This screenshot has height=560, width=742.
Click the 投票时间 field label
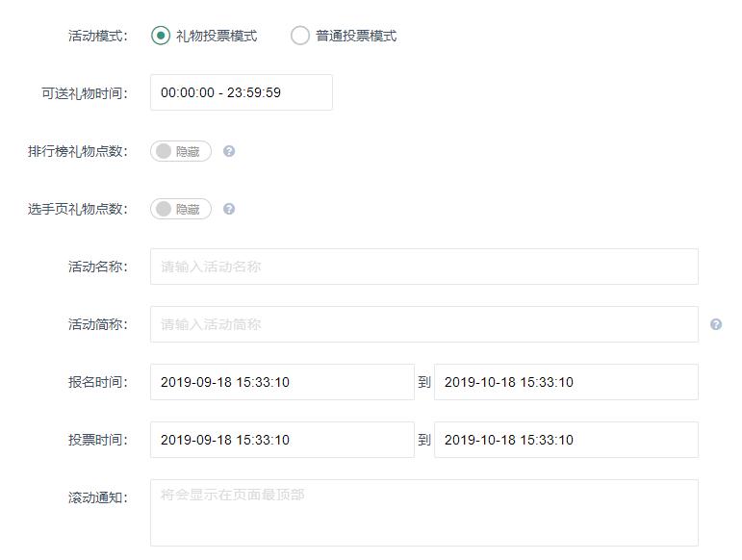click(97, 440)
